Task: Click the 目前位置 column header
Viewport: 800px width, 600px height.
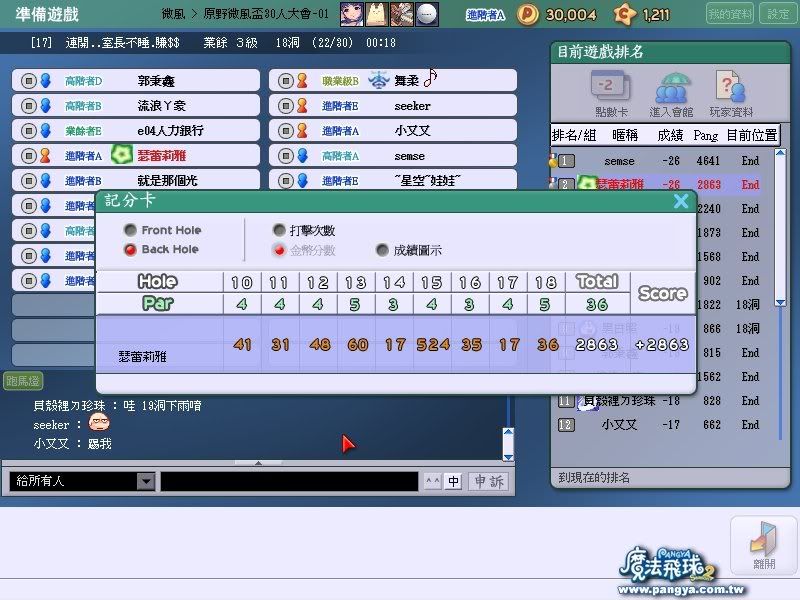Action: [x=752, y=135]
